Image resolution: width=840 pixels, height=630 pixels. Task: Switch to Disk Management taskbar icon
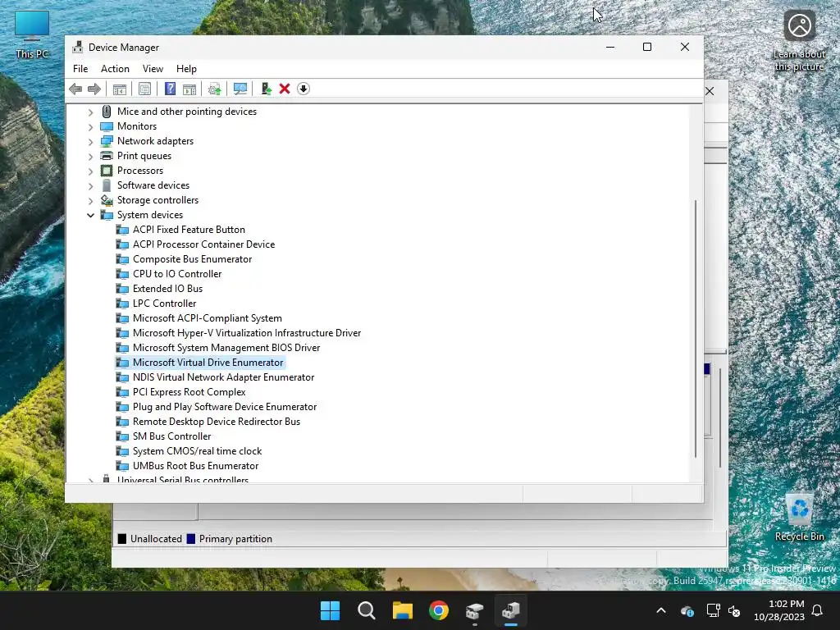coord(475,610)
